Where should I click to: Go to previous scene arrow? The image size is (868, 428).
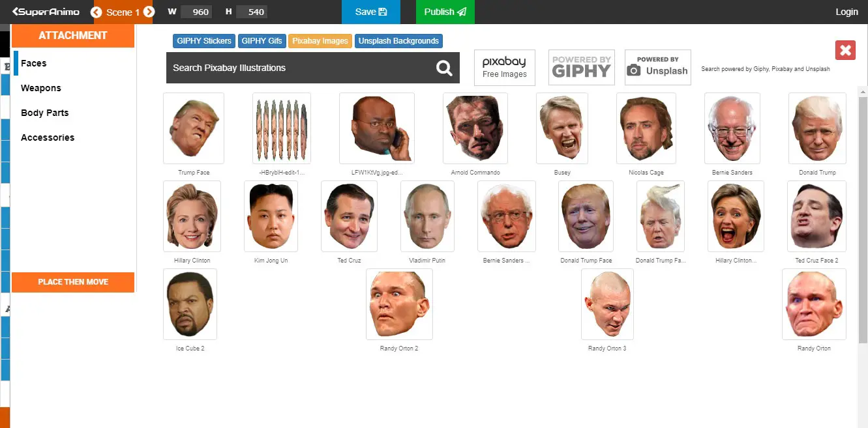[x=97, y=12]
